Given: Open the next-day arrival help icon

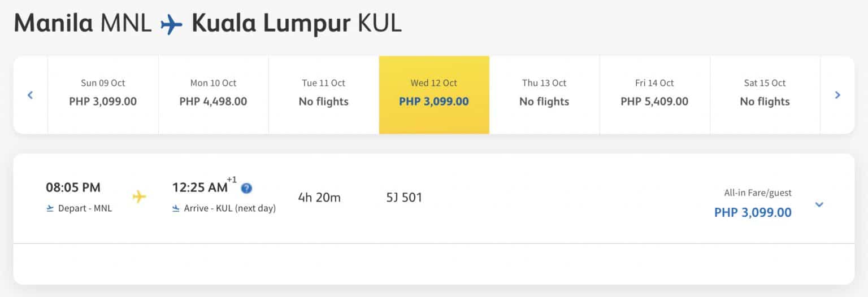Looking at the screenshot, I should tap(246, 188).
